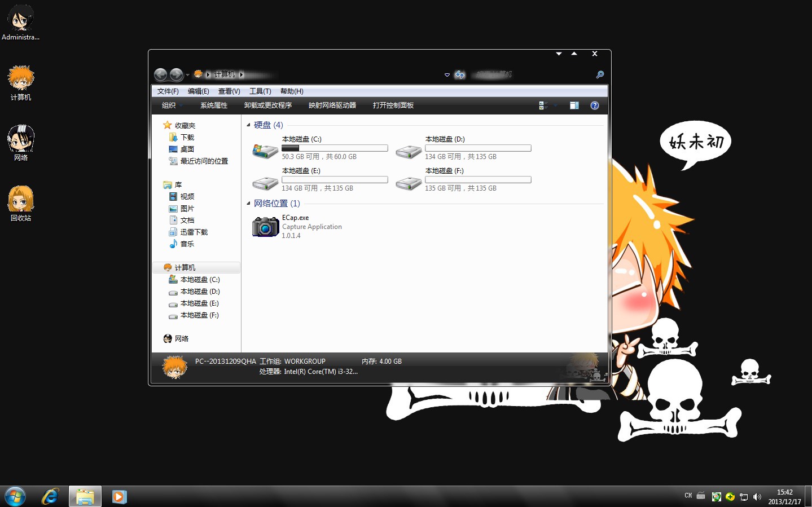Image resolution: width=812 pixels, height=507 pixels.
Task: Select 网络 in the navigation pane
Action: [x=182, y=339]
